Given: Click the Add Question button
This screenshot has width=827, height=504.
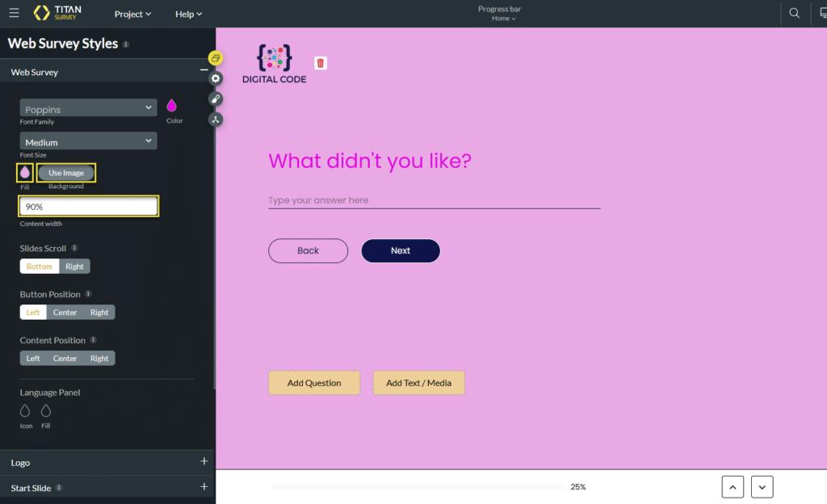Looking at the screenshot, I should (x=314, y=383).
